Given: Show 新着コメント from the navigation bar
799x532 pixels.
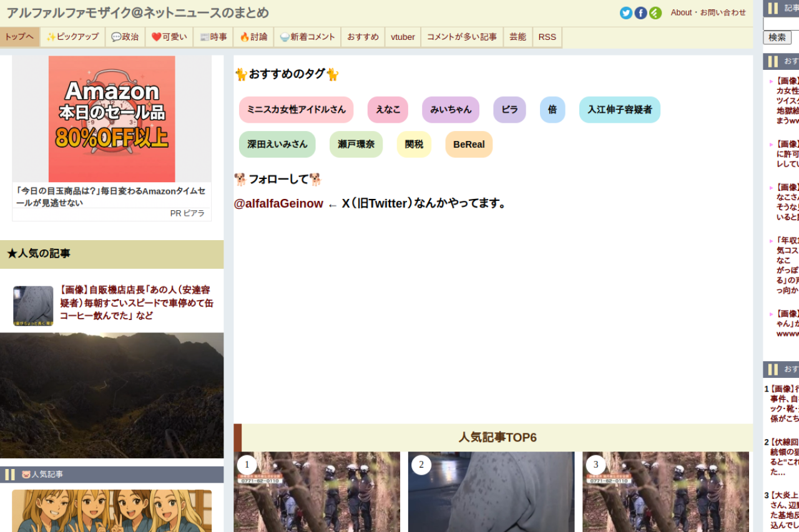Looking at the screenshot, I should click(x=308, y=37).
